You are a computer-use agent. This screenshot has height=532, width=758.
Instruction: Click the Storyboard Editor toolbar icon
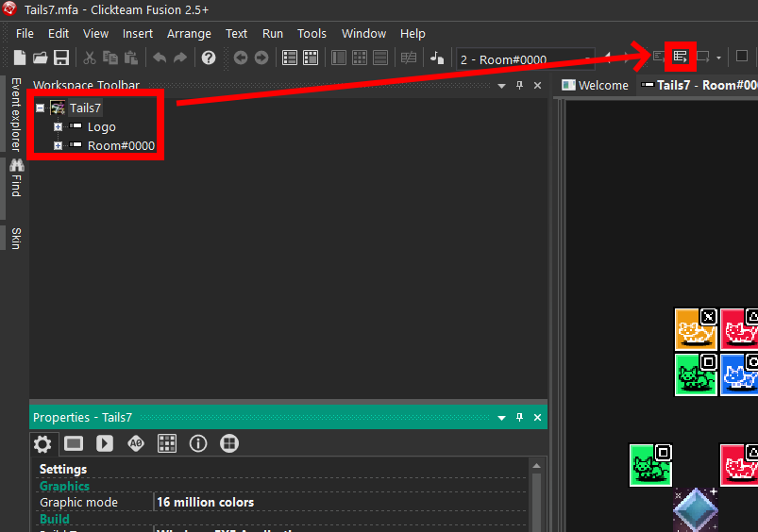[290, 58]
